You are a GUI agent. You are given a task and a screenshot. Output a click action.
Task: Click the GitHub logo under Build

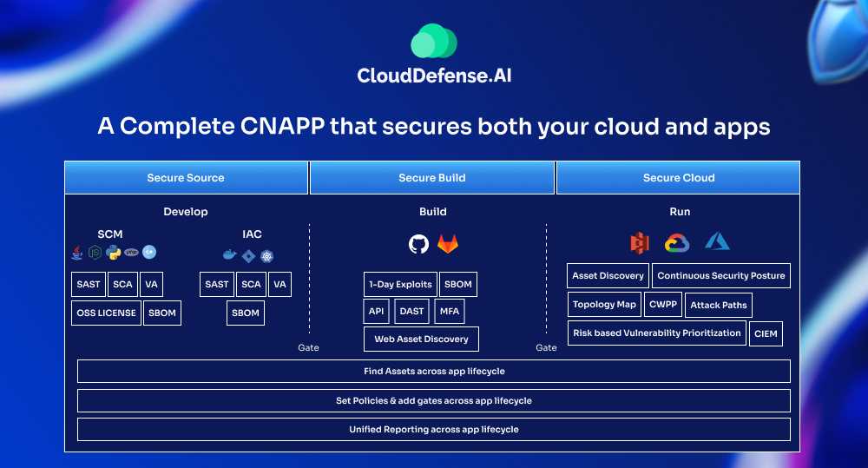tap(418, 244)
